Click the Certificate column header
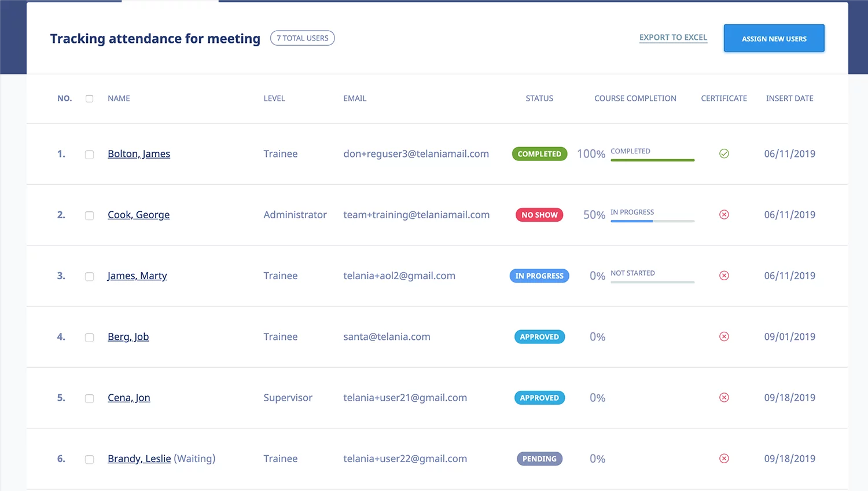868x491 pixels. [x=724, y=98]
